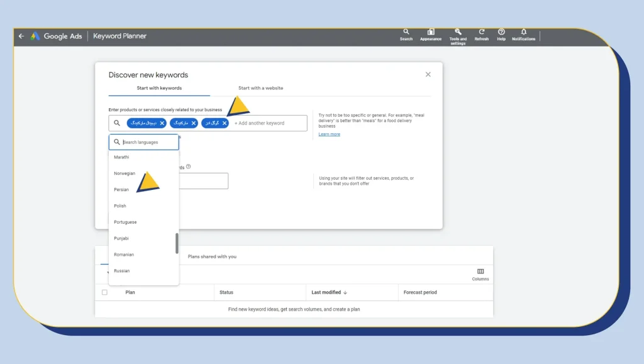
Task: Open the help tooltip question mark icon
Action: click(188, 166)
